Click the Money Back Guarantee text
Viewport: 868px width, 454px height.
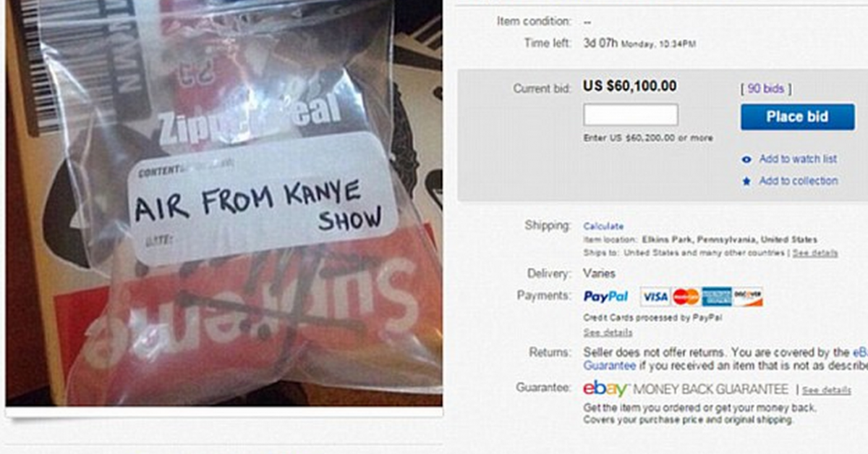710,390
